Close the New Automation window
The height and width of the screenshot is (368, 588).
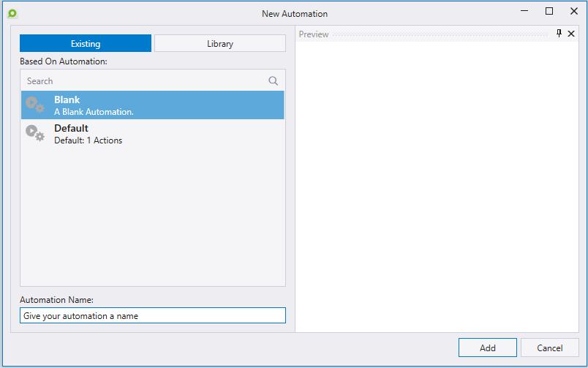coord(574,11)
